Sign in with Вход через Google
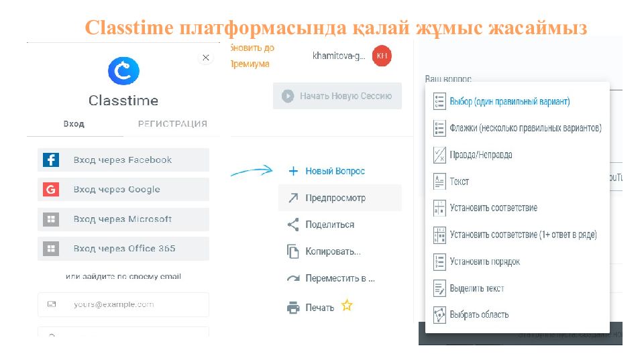This screenshot has width=644, height=362. click(x=123, y=190)
